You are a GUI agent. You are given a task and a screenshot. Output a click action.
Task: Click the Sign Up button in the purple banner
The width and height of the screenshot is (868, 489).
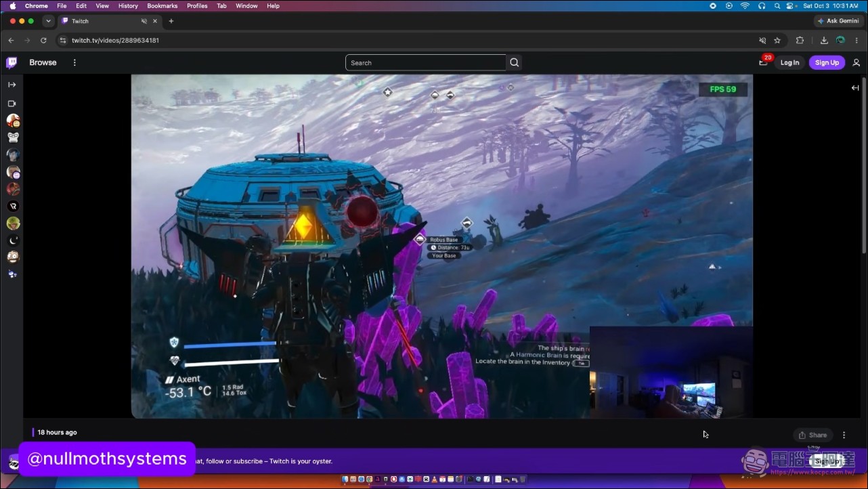[827, 461]
